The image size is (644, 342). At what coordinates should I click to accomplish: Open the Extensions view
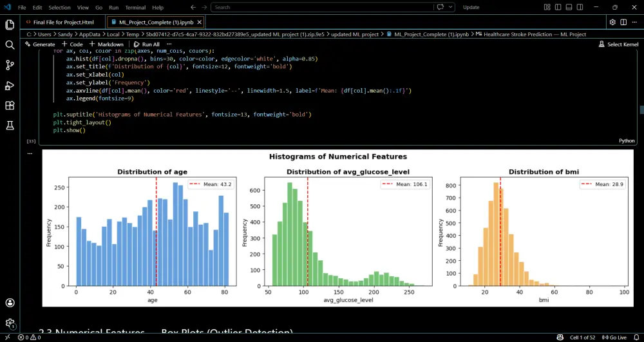pyautogui.click(x=10, y=106)
